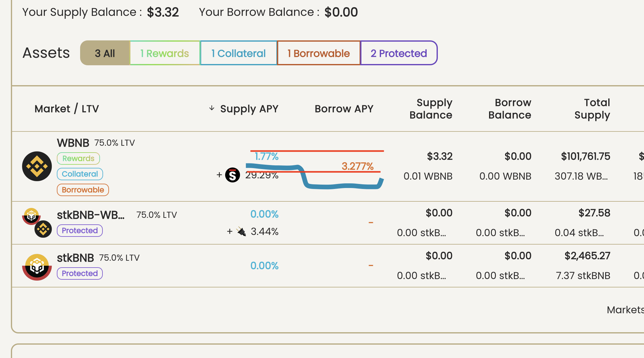Click the WBNB Rewards tag
Screen dimensions: 644x358
click(78, 158)
